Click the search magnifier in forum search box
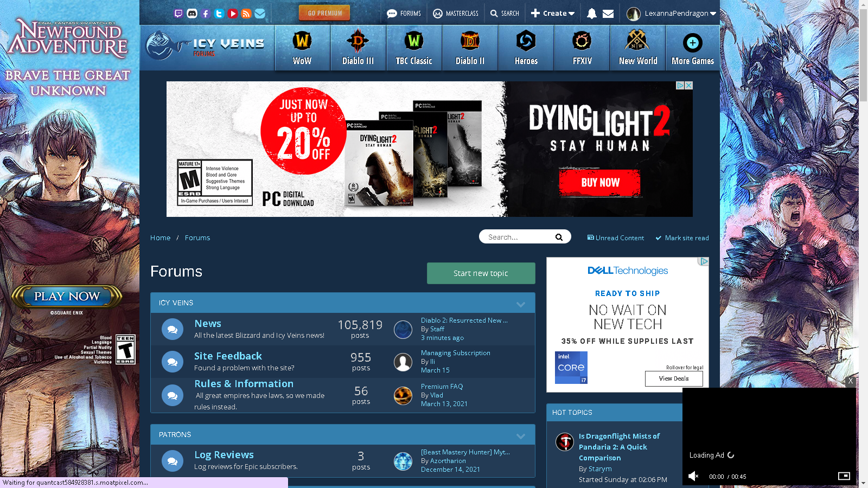The height and width of the screenshot is (488, 868). [x=559, y=237]
